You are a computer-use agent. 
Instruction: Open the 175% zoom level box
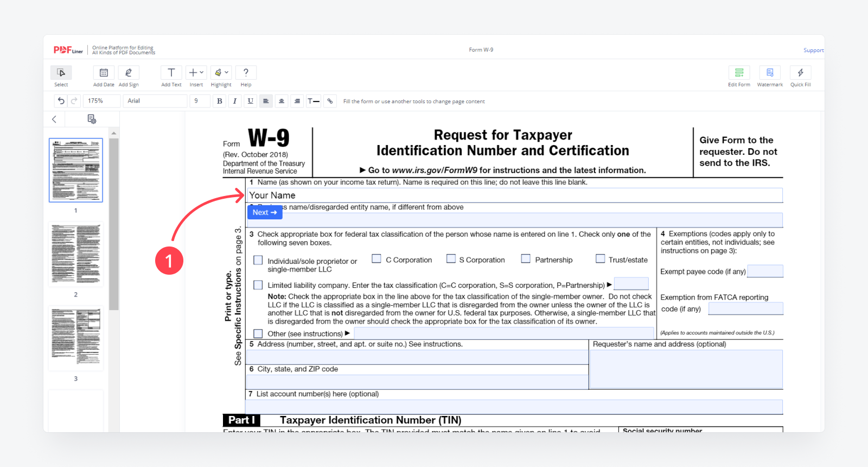pos(102,101)
